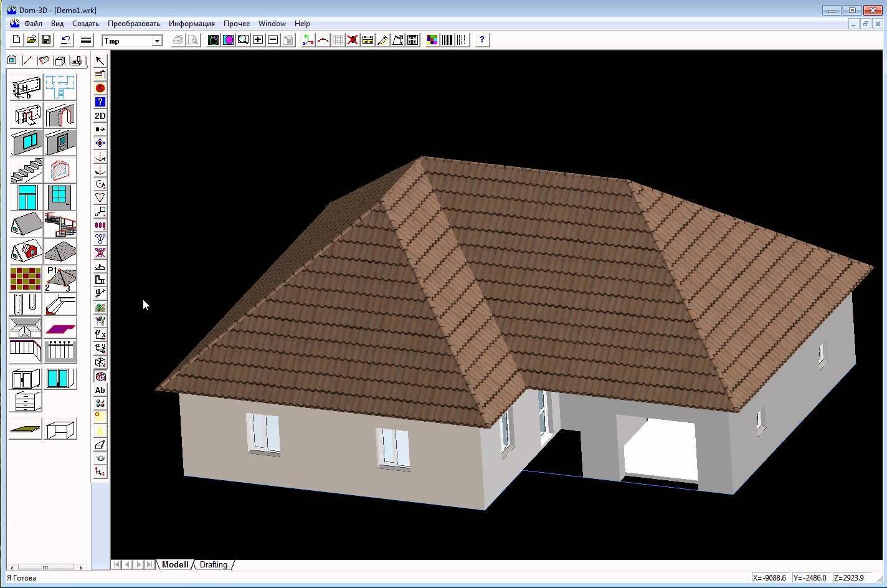The image size is (887, 588).
Task: Open the Информация menu
Action: 192,24
